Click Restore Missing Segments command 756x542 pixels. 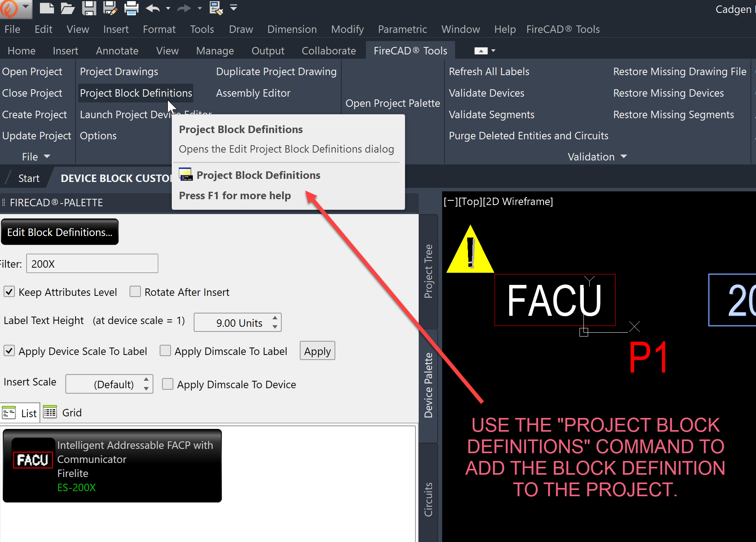click(x=673, y=115)
